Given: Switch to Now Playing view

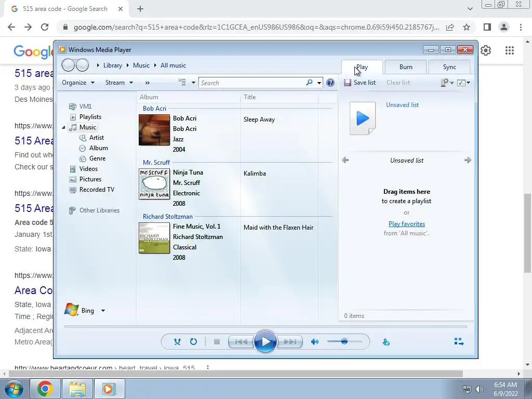Looking at the screenshot, I should point(459,341).
